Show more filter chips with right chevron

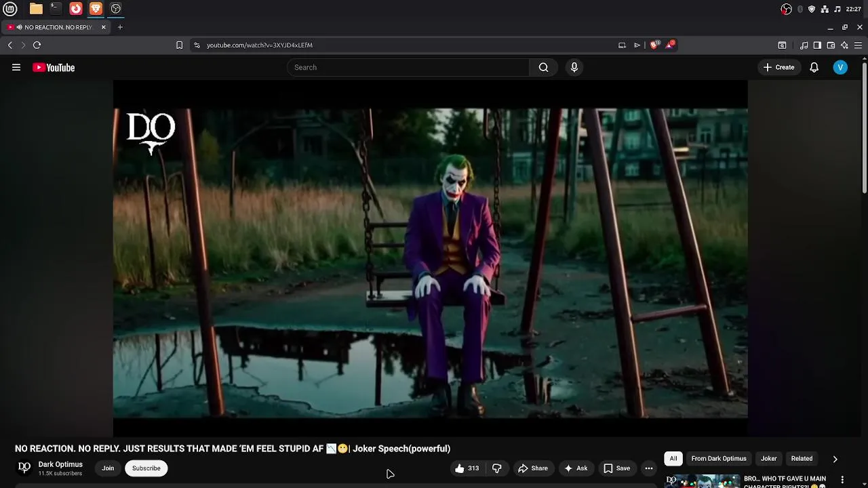(x=835, y=459)
